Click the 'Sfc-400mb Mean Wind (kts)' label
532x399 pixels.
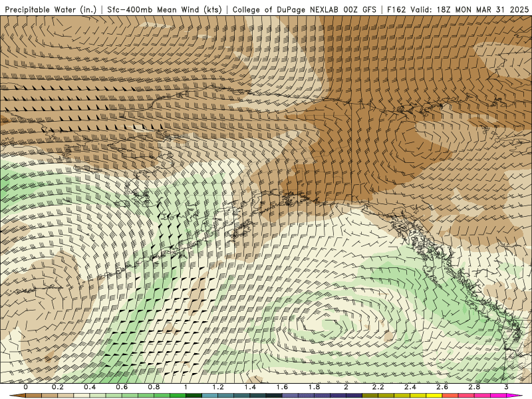[164, 9]
